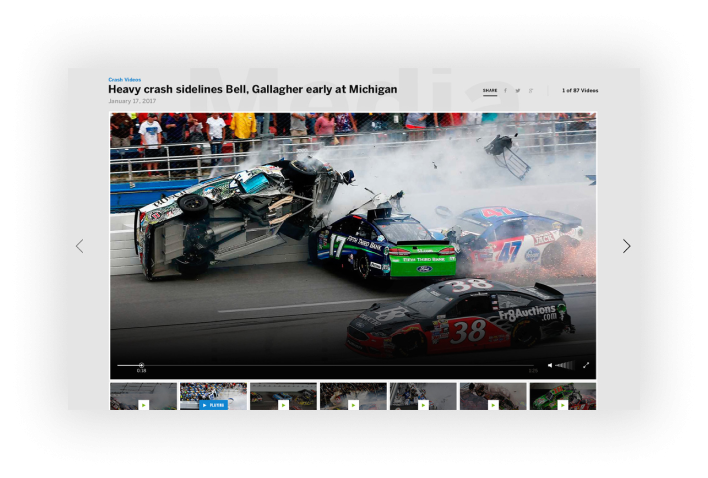Mute the video with speaker icon
708x478 pixels.
[x=550, y=365]
